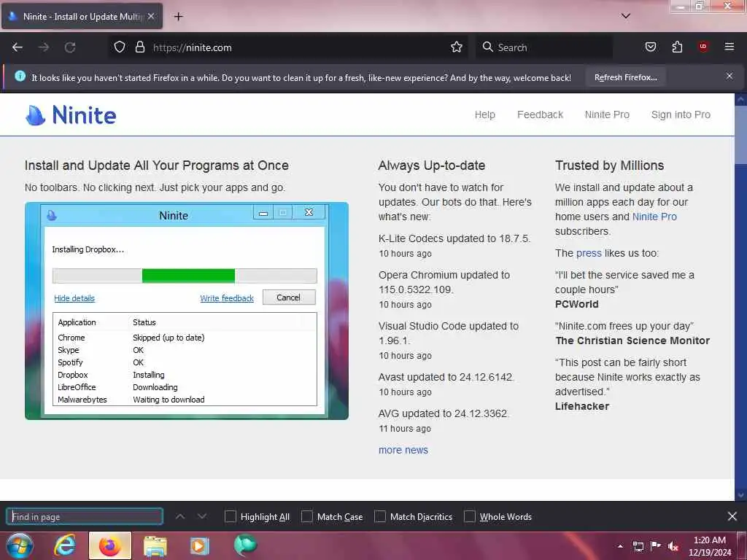This screenshot has width=747, height=560.
Task: Open Windows Media Player from taskbar
Action: point(200,546)
